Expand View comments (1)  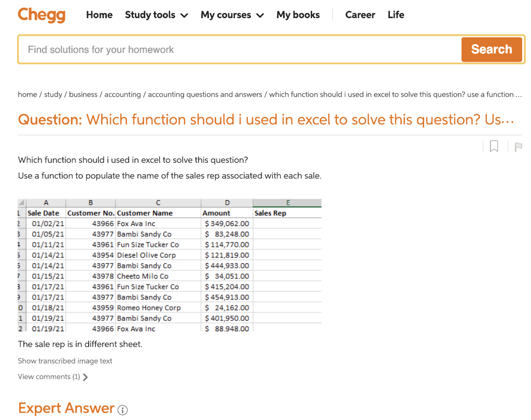[49, 377]
